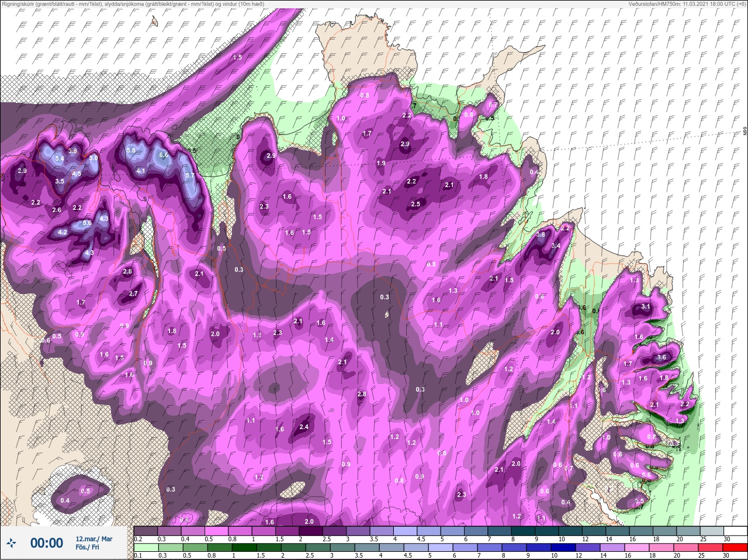The image size is (748, 560).
Task: Pick the pale green 0.1 swatch in rain legend
Action: click(145, 548)
